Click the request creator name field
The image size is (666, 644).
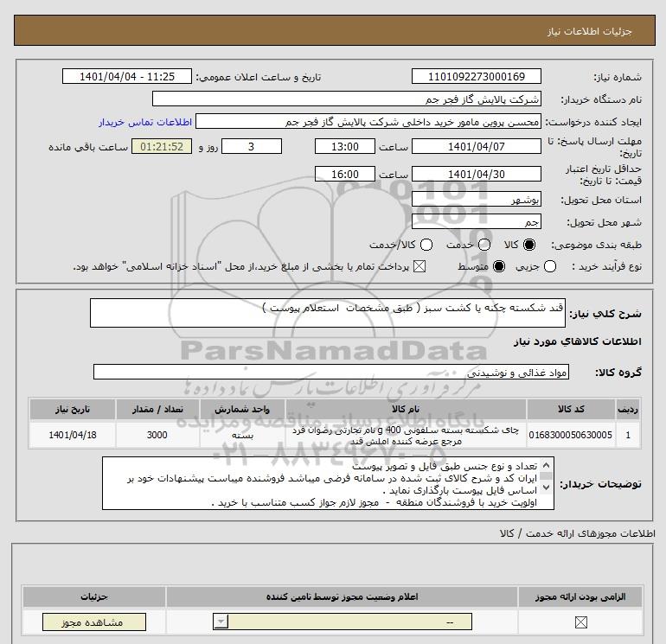point(368,121)
